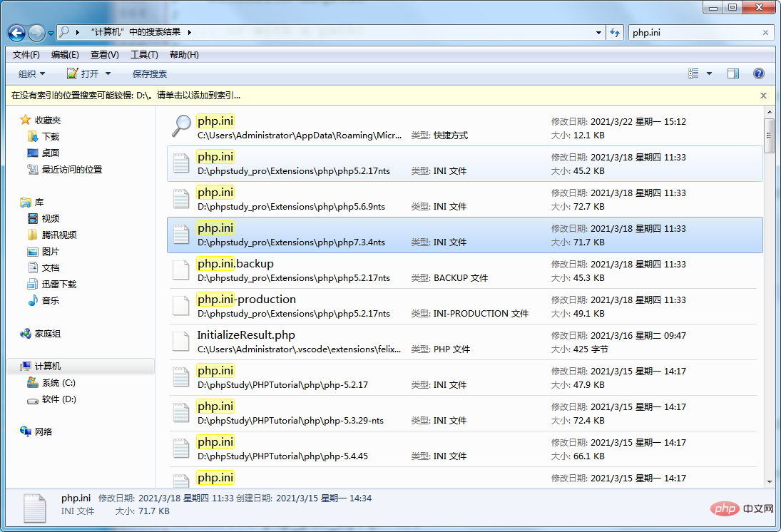Select the 库 node
This screenshot has height=532, width=781.
tap(32, 203)
